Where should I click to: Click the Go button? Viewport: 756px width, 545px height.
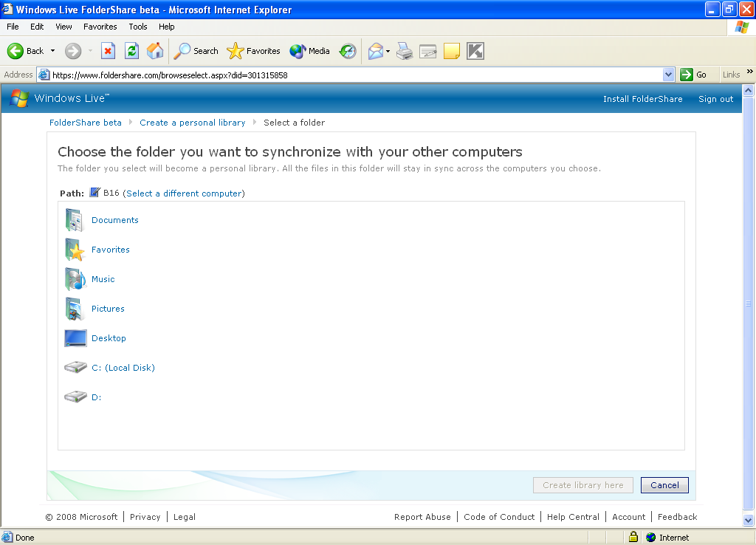(693, 75)
